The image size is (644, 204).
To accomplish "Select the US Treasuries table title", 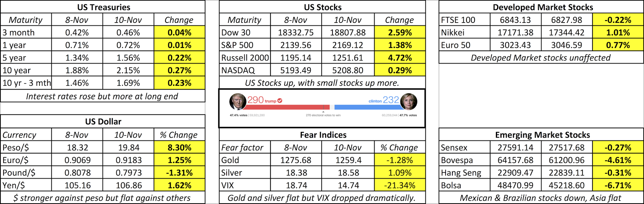I will coord(103,7).
